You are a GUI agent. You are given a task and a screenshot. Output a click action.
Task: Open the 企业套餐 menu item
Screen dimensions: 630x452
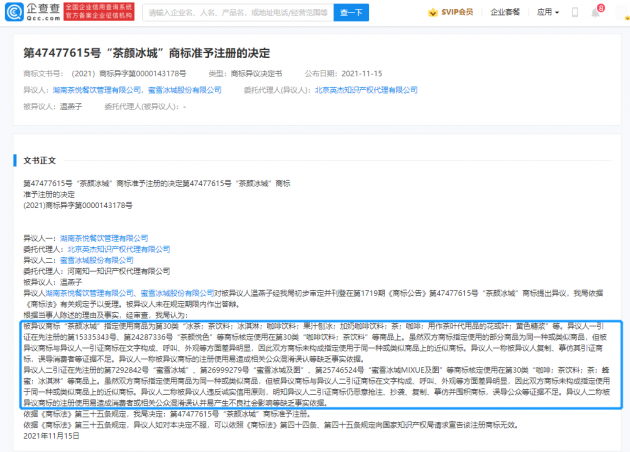click(x=505, y=12)
